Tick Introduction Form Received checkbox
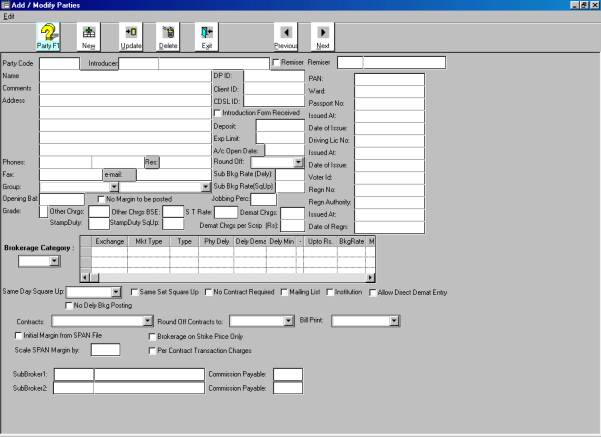This screenshot has height=437, width=601. pyautogui.click(x=218, y=113)
